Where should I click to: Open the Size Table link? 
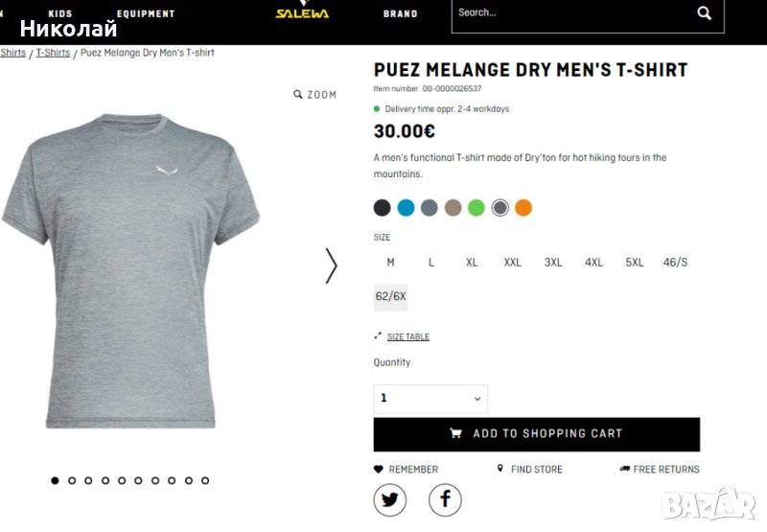click(407, 337)
